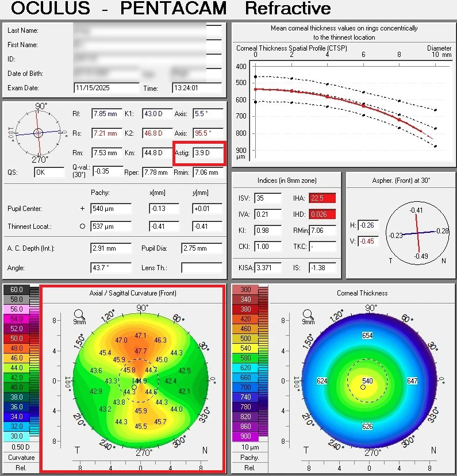The height and width of the screenshot is (476, 457).
Task: Select the 60.0 swatch in the curvature legend
Action: 17,290
